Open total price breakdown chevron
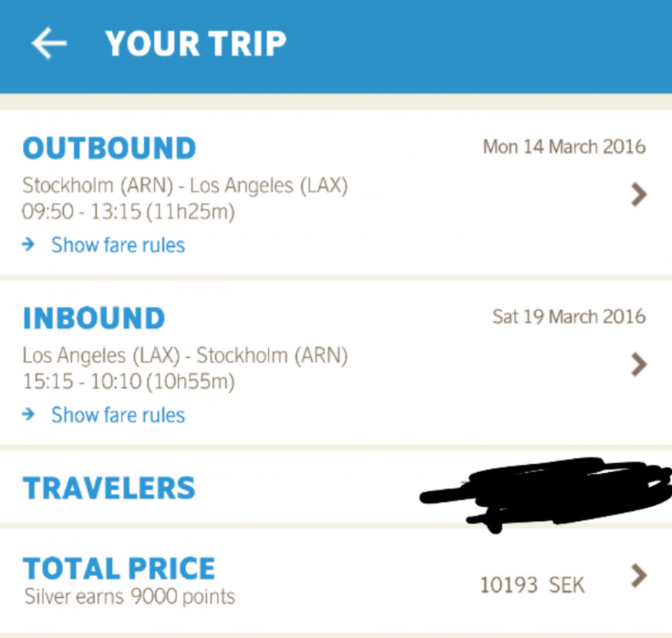The height and width of the screenshot is (638, 672). [x=639, y=575]
